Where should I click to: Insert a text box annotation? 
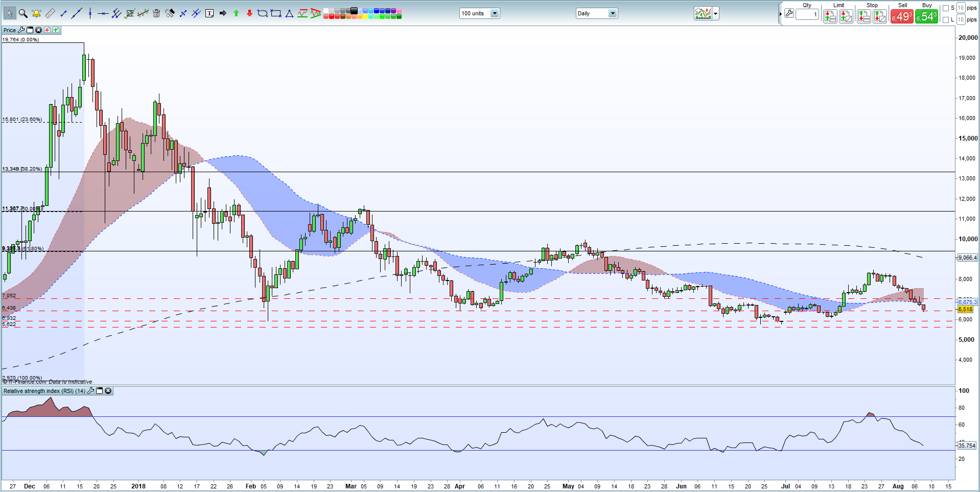click(209, 13)
